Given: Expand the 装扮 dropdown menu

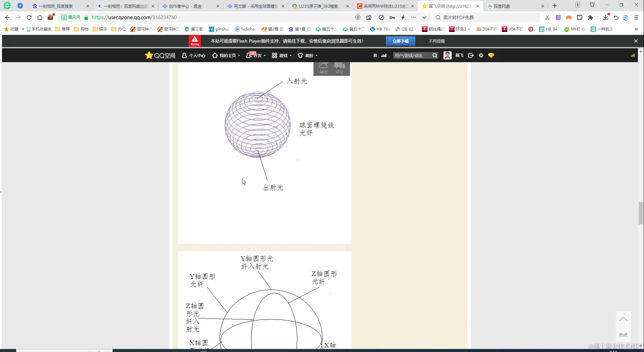Looking at the screenshot, I should point(307,55).
